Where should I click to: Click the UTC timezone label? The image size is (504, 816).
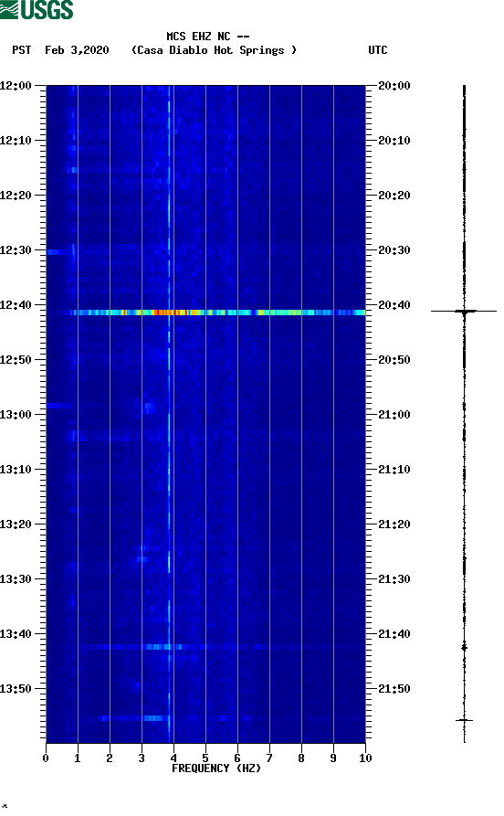click(x=378, y=50)
